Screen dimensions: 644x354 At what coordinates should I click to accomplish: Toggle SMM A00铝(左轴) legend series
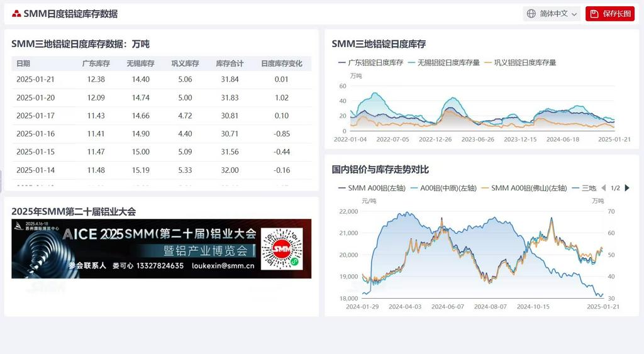pyautogui.click(x=372, y=188)
